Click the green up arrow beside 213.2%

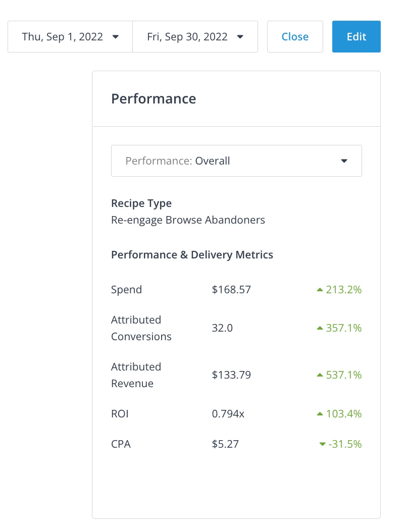coord(320,290)
